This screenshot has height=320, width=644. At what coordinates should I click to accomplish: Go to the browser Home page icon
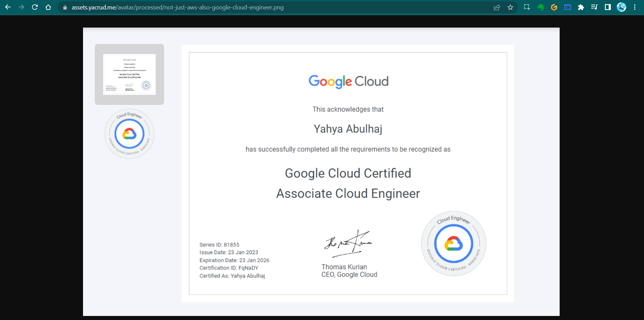tap(48, 7)
